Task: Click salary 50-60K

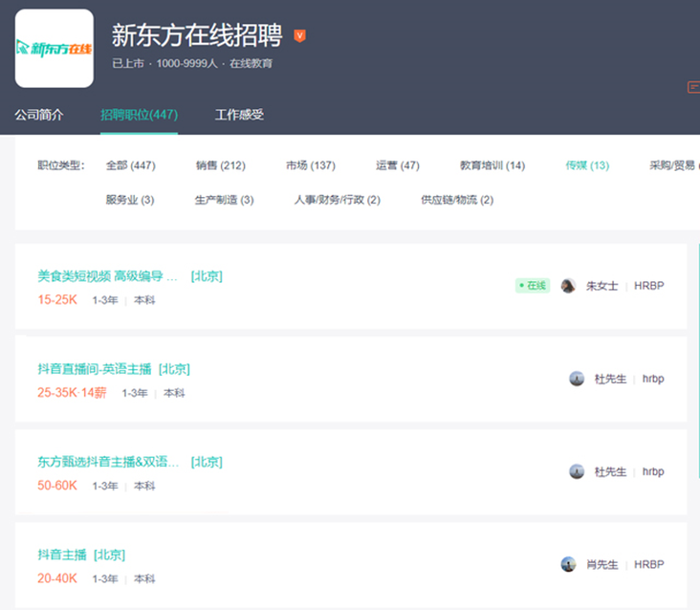Action: (57, 486)
